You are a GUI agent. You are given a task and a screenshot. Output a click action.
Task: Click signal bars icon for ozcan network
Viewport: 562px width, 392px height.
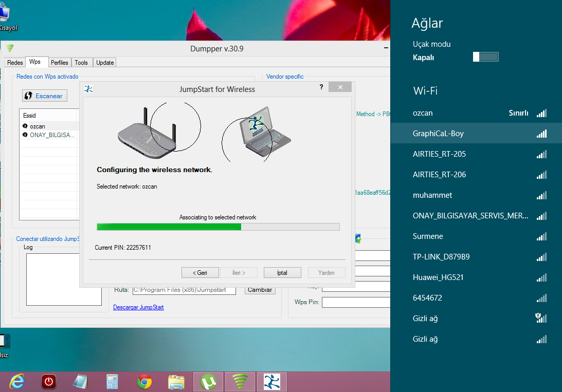click(541, 113)
